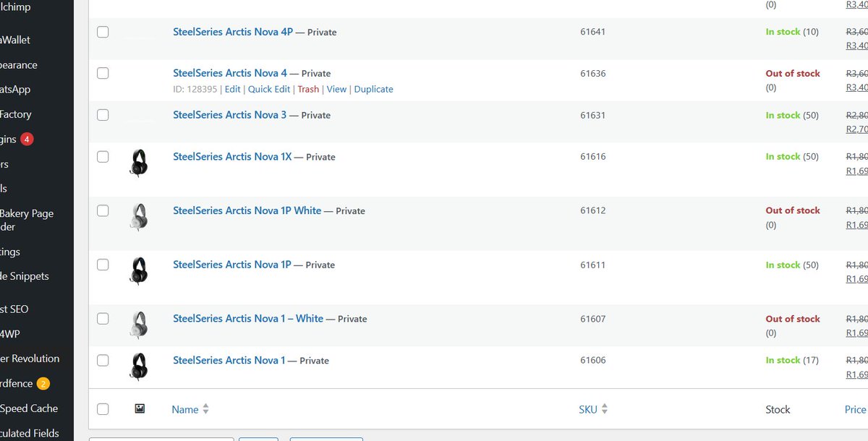Image resolution: width=868 pixels, height=441 pixels.
Task: Toggle the select-all checkbox in table footer
Action: pyautogui.click(x=103, y=409)
